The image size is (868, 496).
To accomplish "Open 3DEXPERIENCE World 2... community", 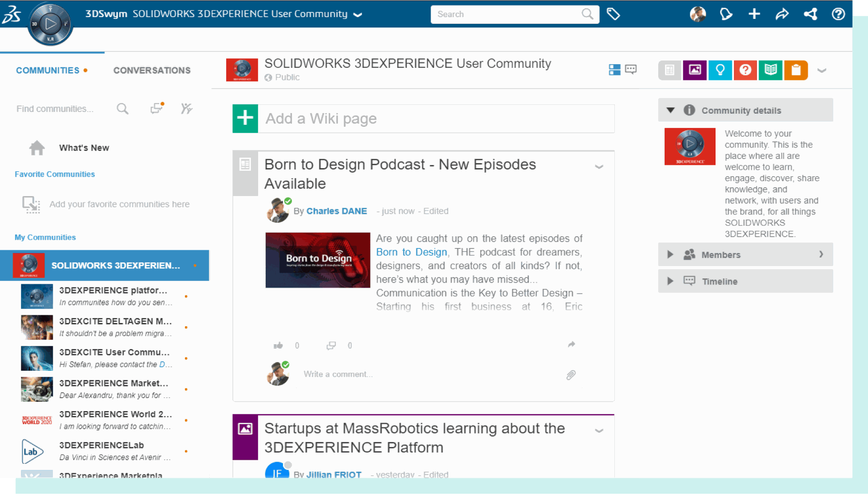I will [x=104, y=420].
